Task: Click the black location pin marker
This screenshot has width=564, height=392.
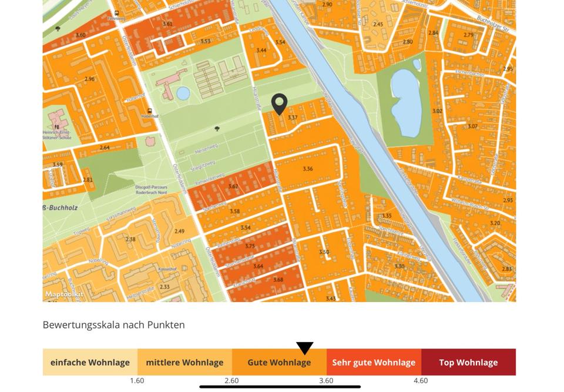Action: 279,103
